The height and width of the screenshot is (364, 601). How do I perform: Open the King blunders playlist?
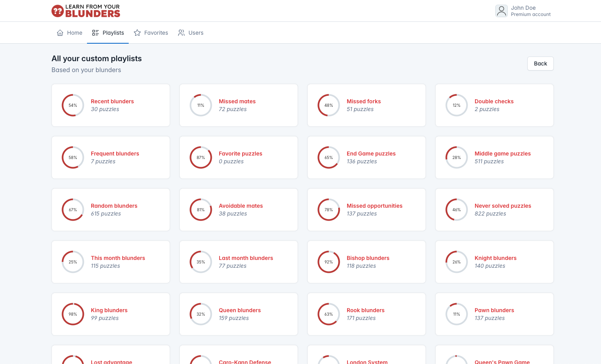pyautogui.click(x=111, y=314)
